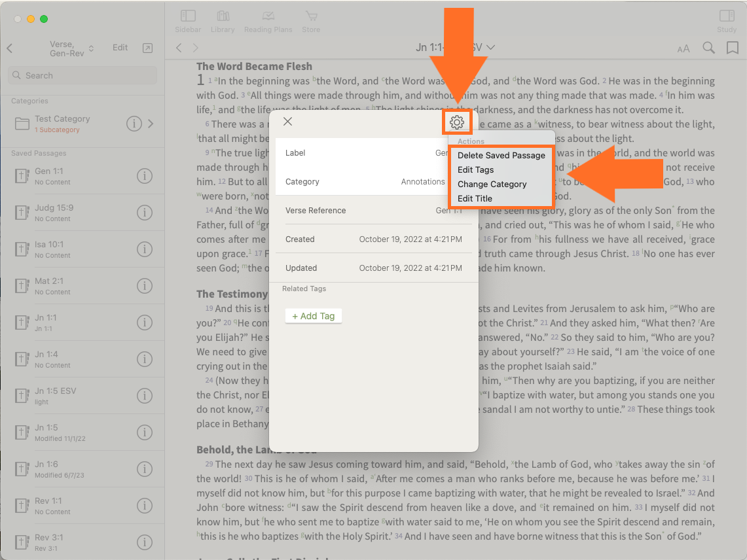Open the passage and translation dropdown
Viewport: 747px width, 560px height.
coord(455,48)
